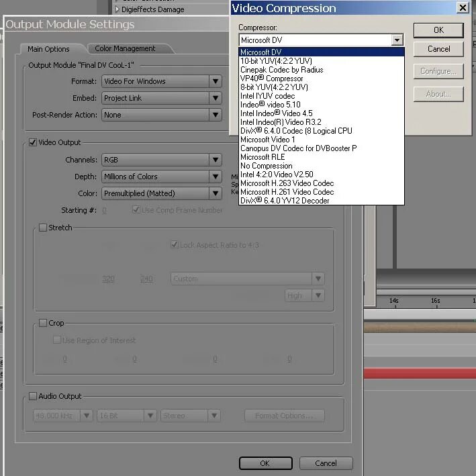Image resolution: width=476 pixels, height=476 pixels.
Task: Enable the Audio Output checkbox
Action: (x=33, y=396)
